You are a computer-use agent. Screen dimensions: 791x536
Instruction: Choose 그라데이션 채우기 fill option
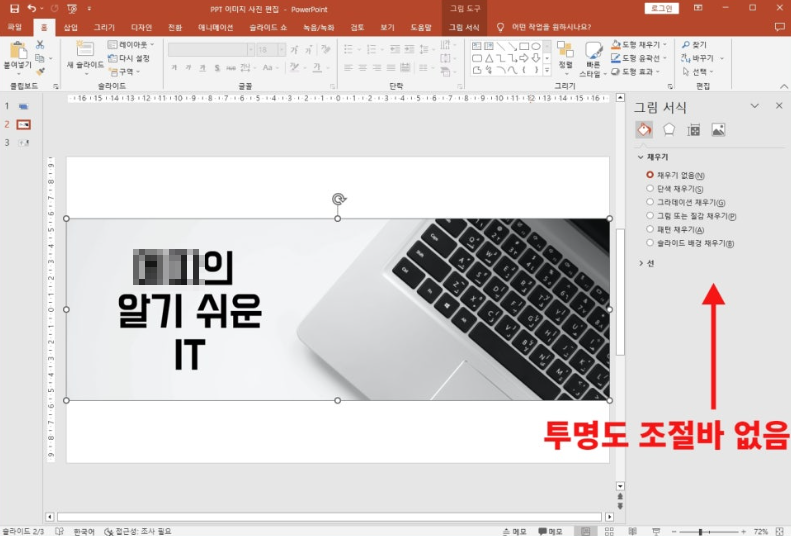650,202
